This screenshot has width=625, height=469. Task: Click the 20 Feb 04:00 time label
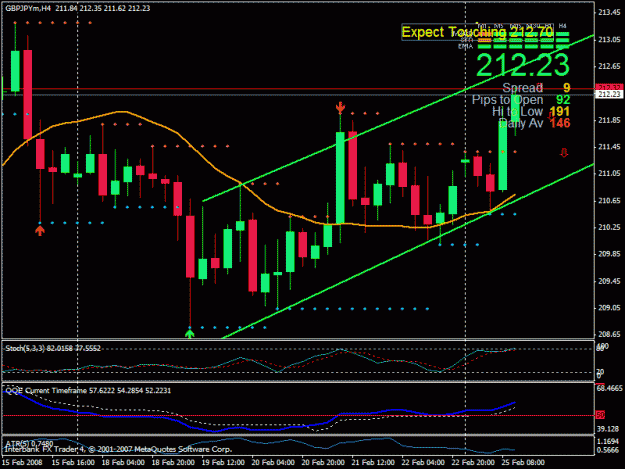click(273, 463)
